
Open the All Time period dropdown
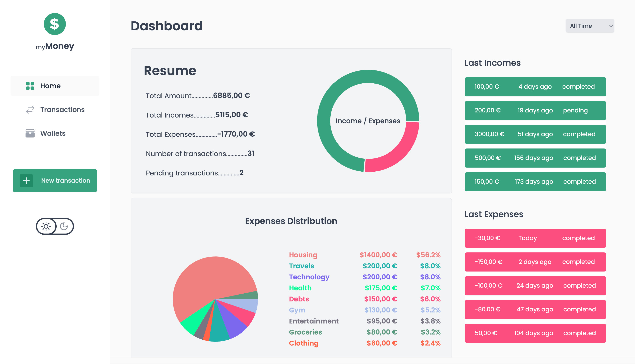(590, 26)
